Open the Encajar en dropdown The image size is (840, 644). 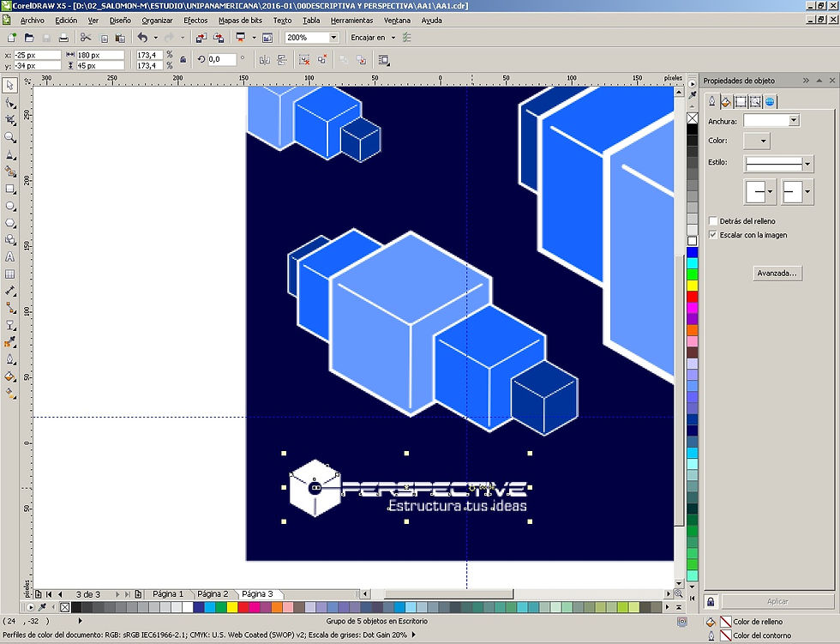tap(393, 38)
